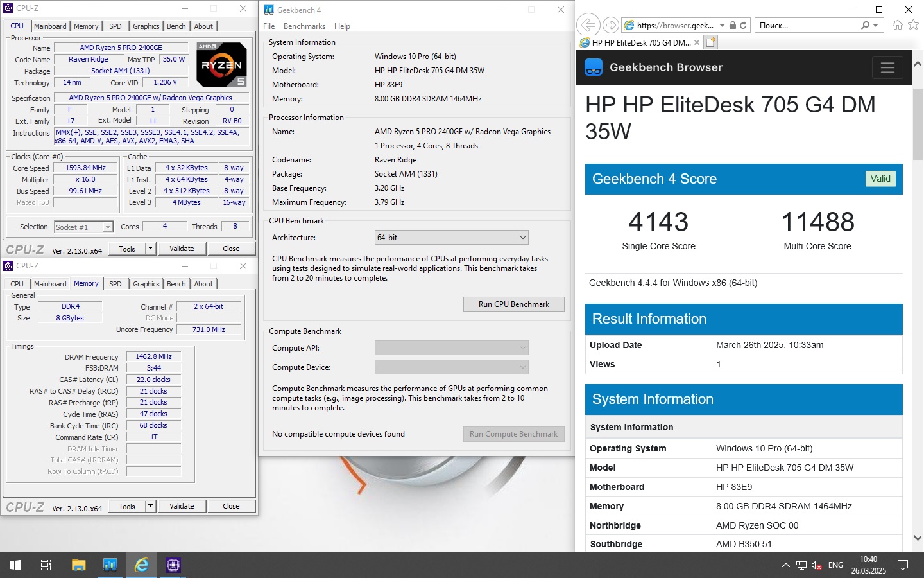Expand the Compute API dropdown
The image size is (924, 578).
pos(522,348)
